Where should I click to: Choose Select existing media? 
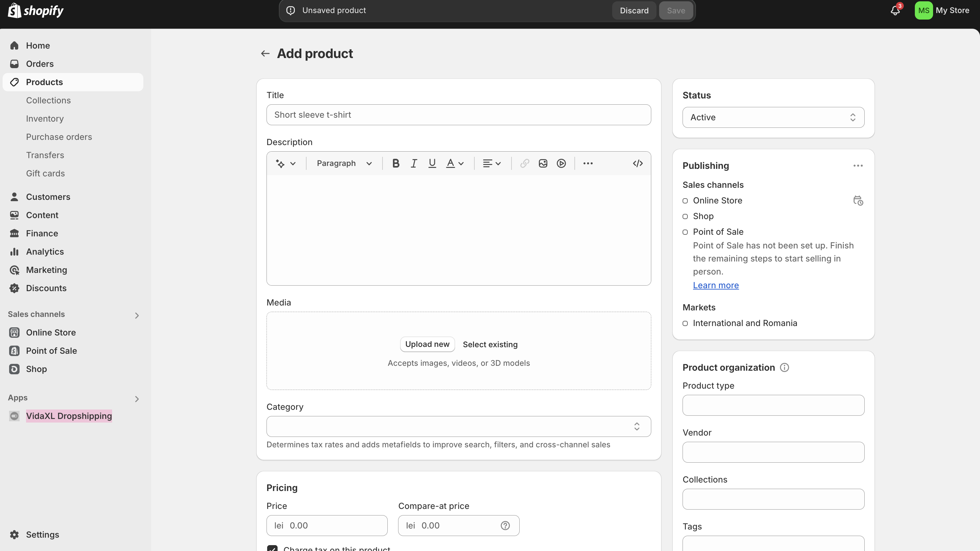[490, 344]
